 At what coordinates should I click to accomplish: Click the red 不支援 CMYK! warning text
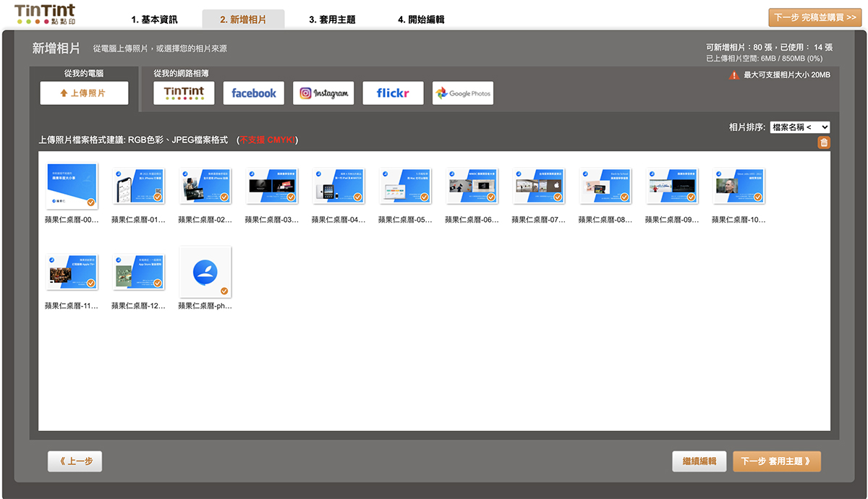pyautogui.click(x=267, y=140)
